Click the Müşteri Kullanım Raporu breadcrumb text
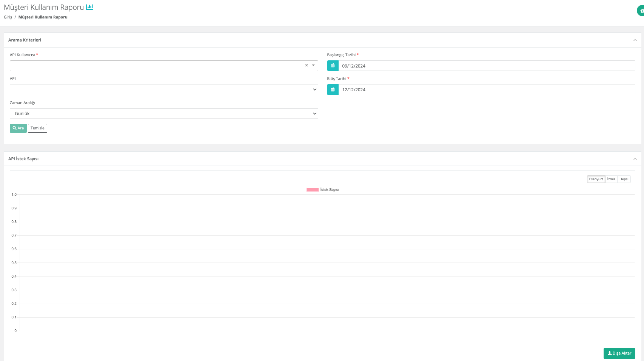This screenshot has width=644, height=361. click(43, 17)
